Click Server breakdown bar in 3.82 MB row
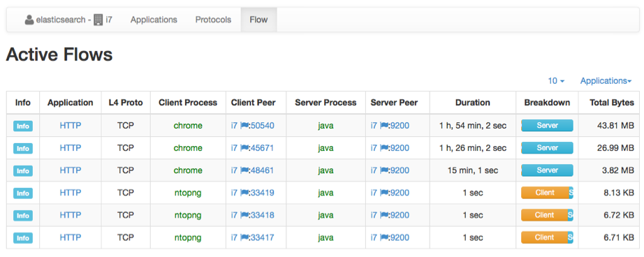 point(547,170)
